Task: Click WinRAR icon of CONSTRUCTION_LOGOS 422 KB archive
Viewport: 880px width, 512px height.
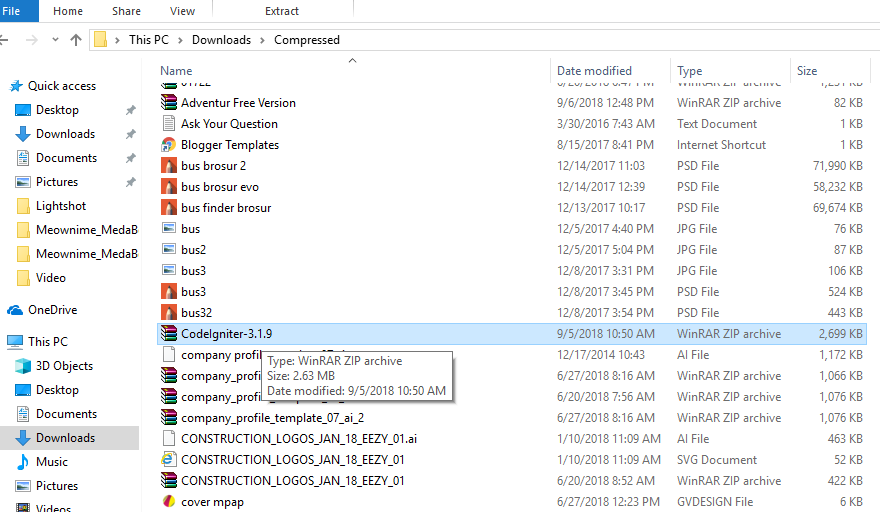Action: (169, 481)
